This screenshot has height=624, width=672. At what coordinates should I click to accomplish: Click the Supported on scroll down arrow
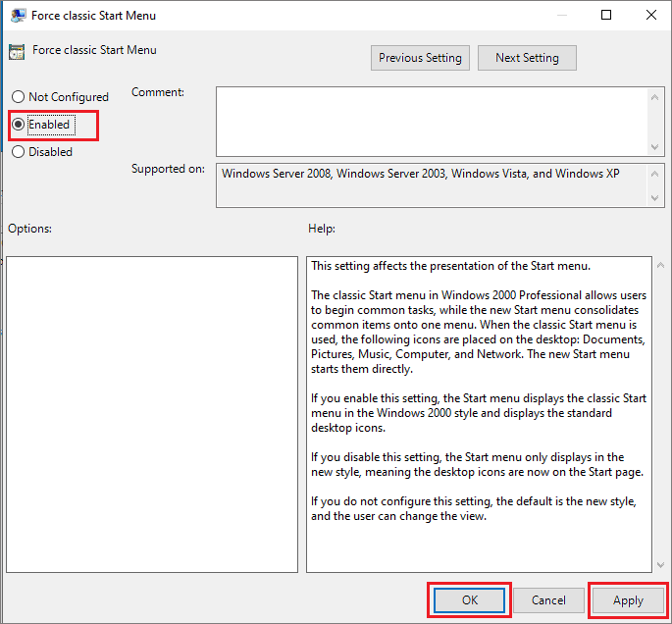click(x=654, y=198)
